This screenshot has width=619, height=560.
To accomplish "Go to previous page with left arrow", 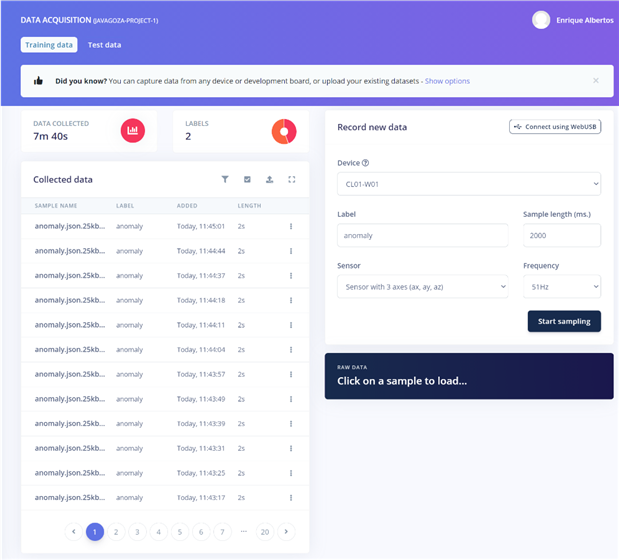I will coord(73,532).
